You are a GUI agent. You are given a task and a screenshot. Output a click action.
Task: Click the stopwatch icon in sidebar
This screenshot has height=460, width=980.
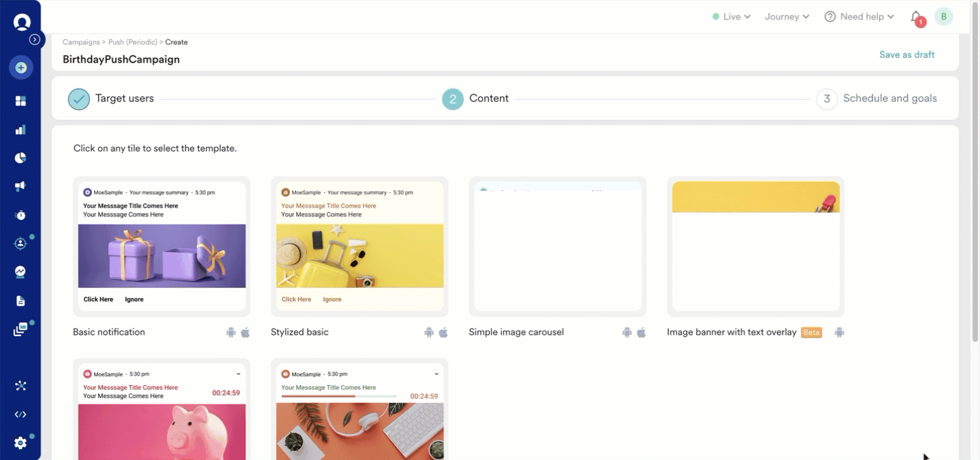[x=20, y=215]
